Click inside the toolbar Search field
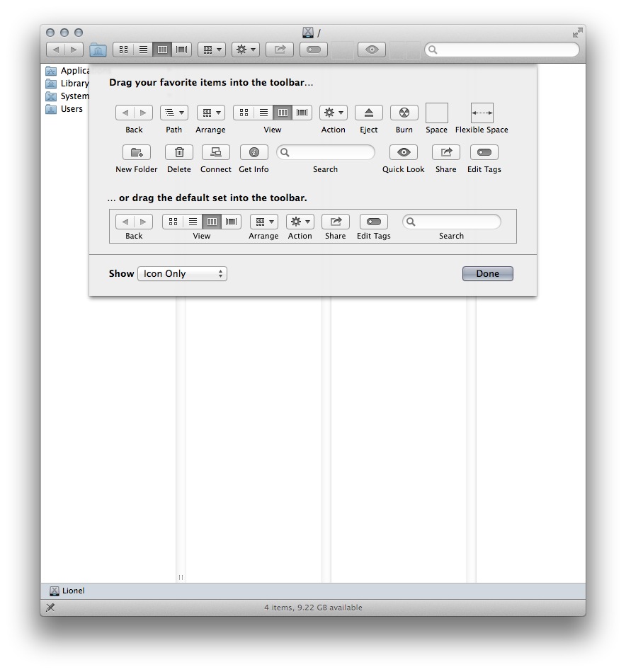This screenshot has width=626, height=672. pos(501,50)
